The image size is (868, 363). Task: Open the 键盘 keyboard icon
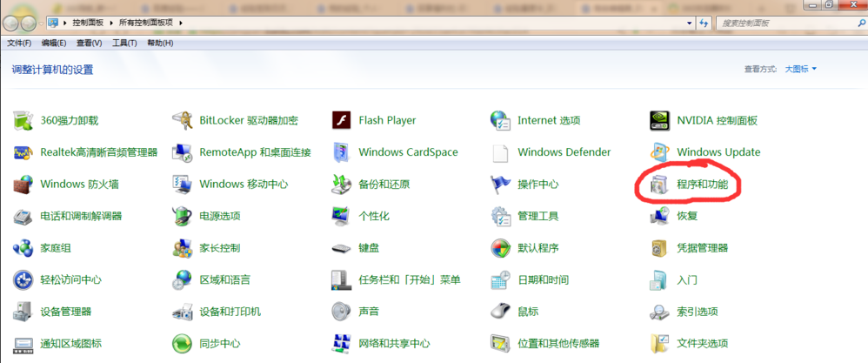point(342,248)
